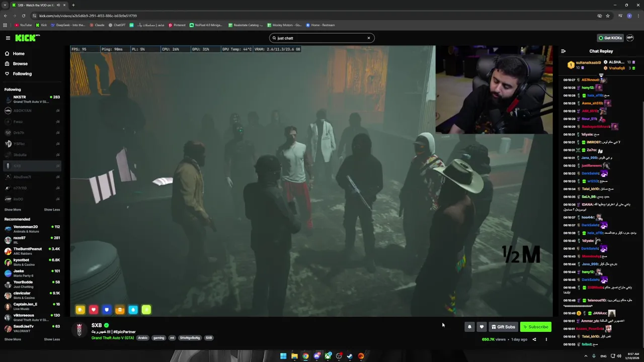Click the heart follow button
This screenshot has height=362, width=644.
pyautogui.click(x=481, y=327)
